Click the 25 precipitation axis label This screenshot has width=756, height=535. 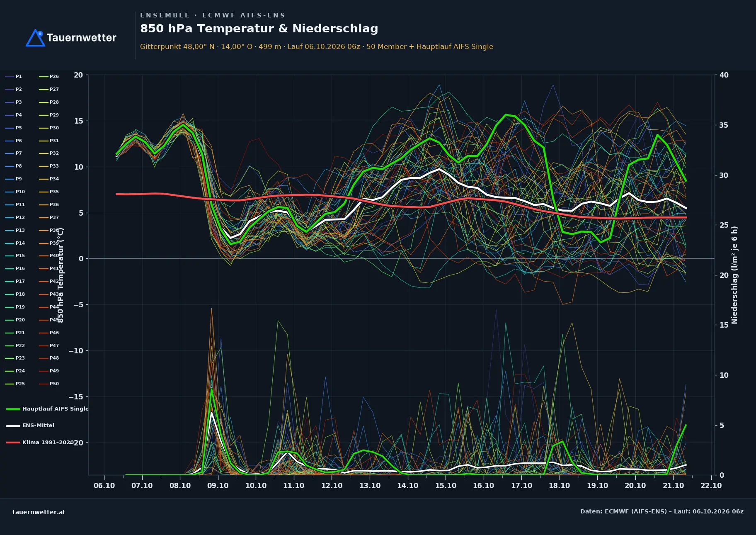[x=724, y=225]
